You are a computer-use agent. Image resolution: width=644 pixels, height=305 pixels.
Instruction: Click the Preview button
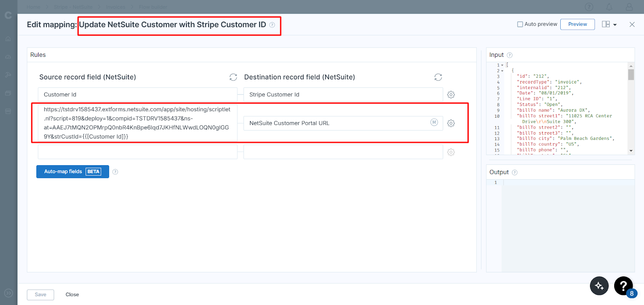point(577,24)
